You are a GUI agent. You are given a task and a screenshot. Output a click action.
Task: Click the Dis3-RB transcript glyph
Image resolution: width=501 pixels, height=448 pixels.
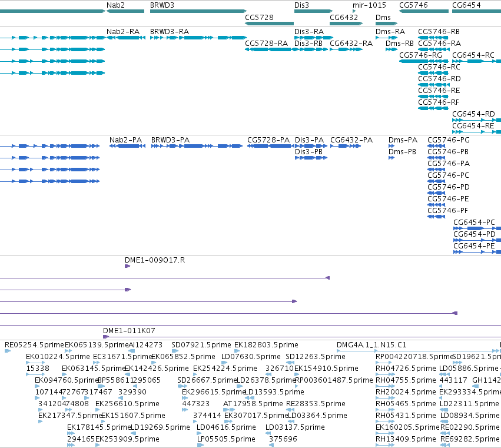311,49
